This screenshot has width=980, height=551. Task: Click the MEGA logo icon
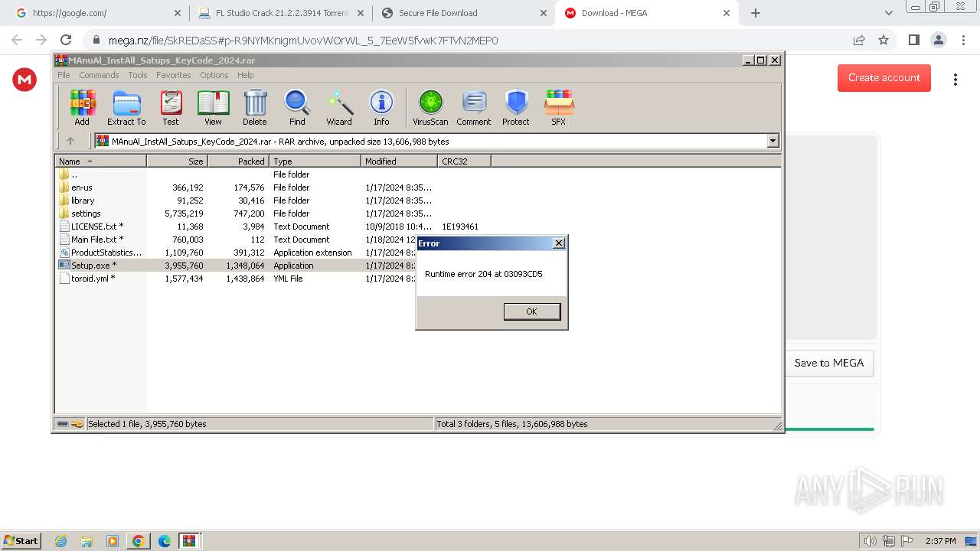click(24, 80)
